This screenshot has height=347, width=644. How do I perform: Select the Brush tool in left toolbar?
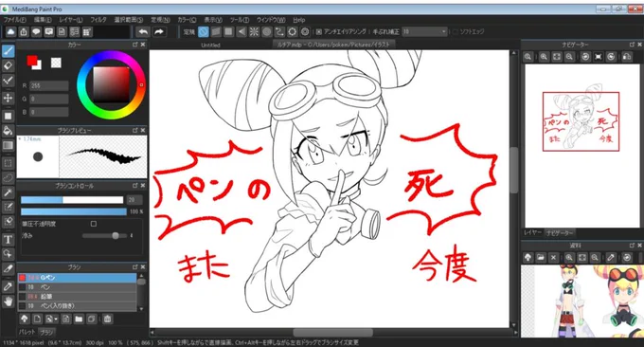pyautogui.click(x=8, y=51)
